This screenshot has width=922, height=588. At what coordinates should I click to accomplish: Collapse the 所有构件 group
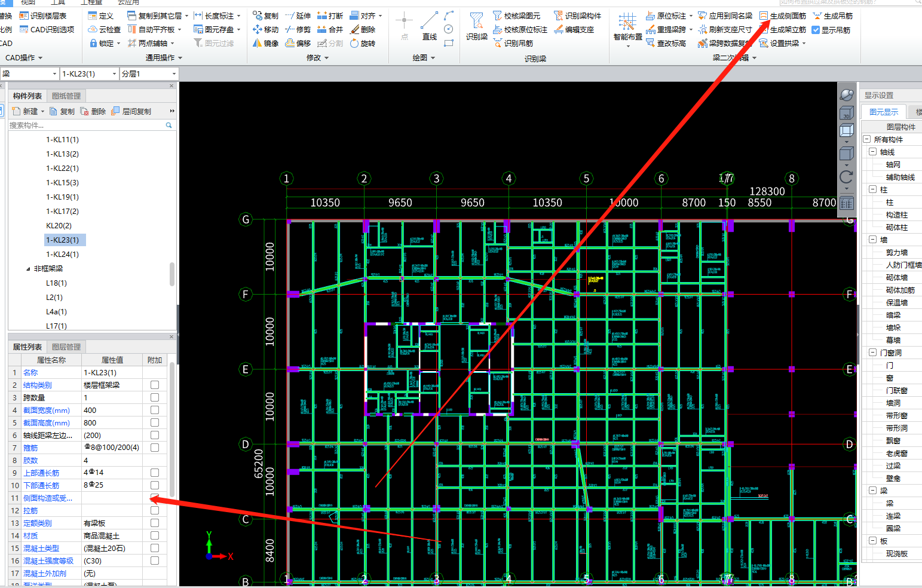pyautogui.click(x=867, y=139)
